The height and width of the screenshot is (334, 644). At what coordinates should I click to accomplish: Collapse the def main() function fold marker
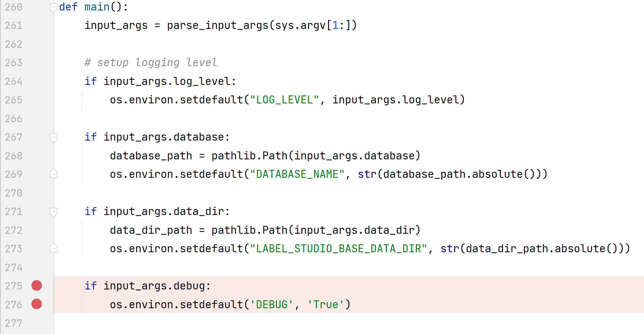pos(54,7)
